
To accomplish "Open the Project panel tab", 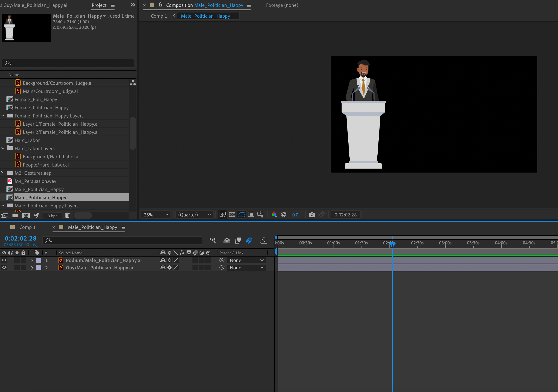I will [99, 5].
